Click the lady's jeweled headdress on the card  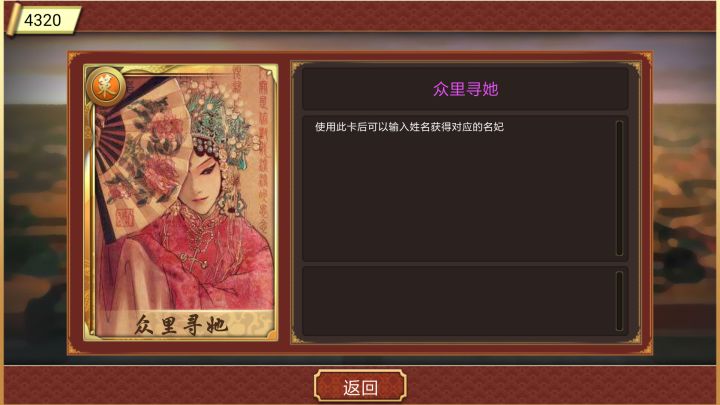tap(220, 124)
